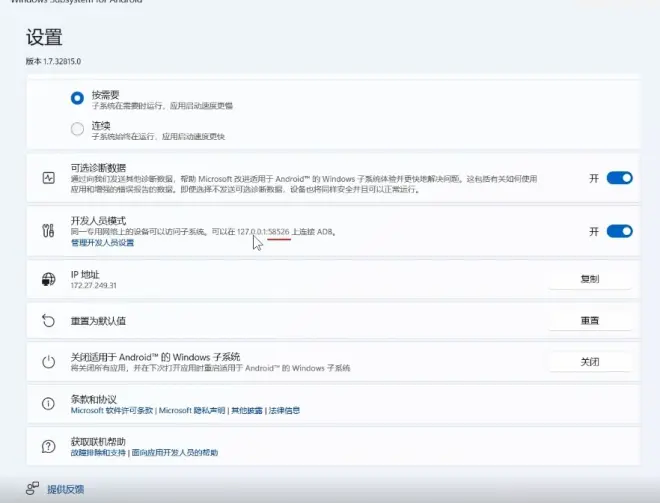Click the info icon beside 条款和协议
The image size is (660, 503).
tap(48, 404)
